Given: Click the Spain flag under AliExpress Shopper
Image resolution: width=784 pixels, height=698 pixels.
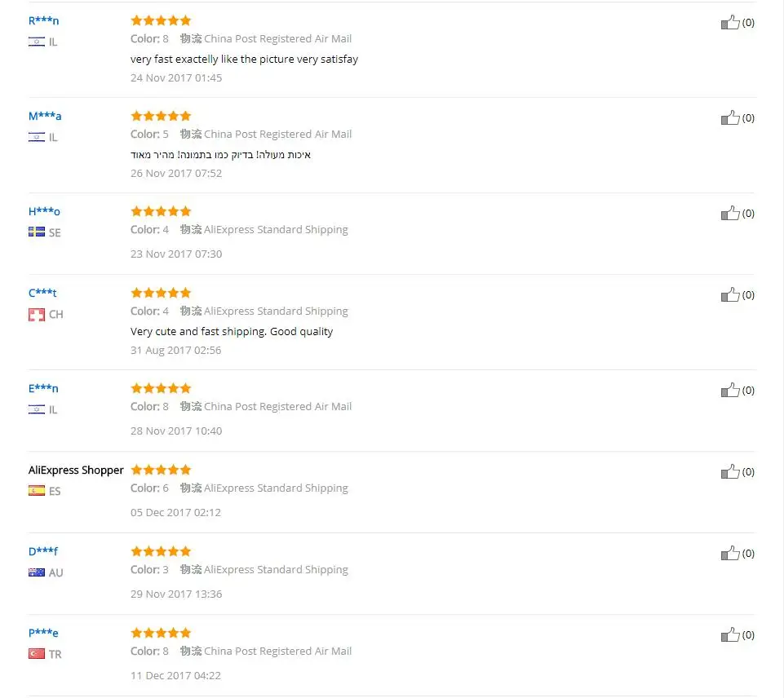Looking at the screenshot, I should (x=37, y=491).
